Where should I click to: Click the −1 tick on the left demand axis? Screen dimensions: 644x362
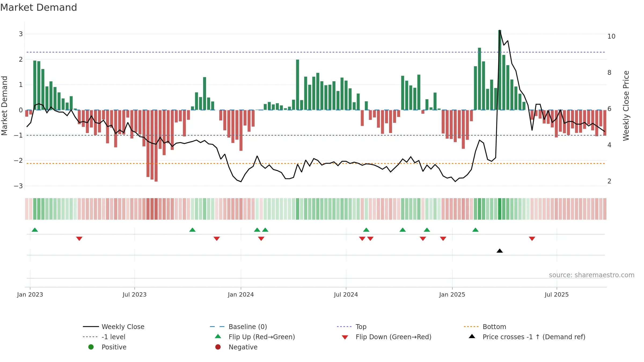18,135
